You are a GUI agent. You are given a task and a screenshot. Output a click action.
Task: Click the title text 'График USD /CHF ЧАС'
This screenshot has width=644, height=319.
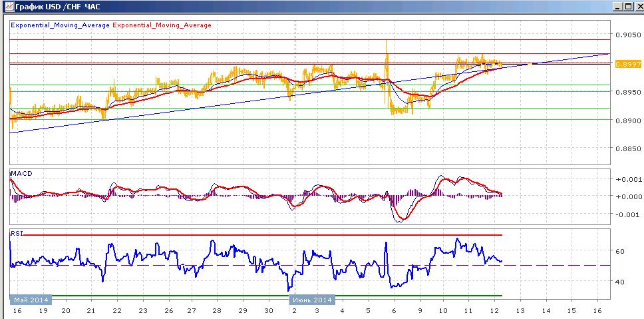[x=57, y=7]
